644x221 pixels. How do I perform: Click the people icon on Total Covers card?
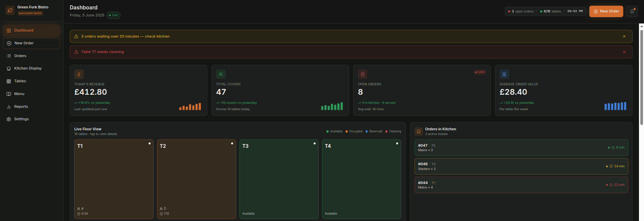[x=221, y=74]
